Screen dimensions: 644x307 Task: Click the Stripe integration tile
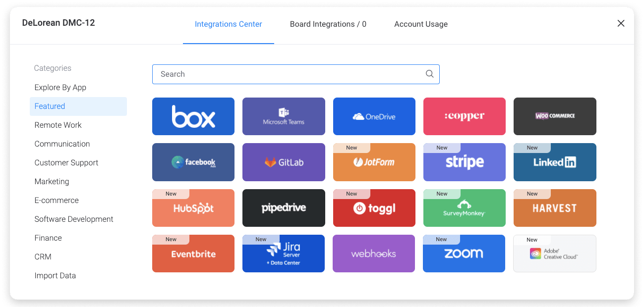(x=465, y=162)
